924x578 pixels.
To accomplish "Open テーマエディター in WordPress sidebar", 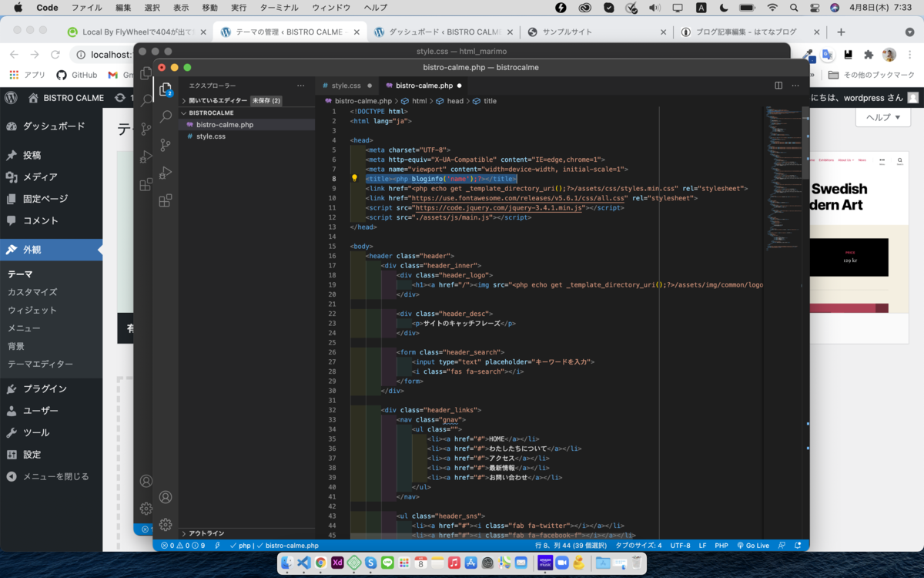I will tap(41, 364).
